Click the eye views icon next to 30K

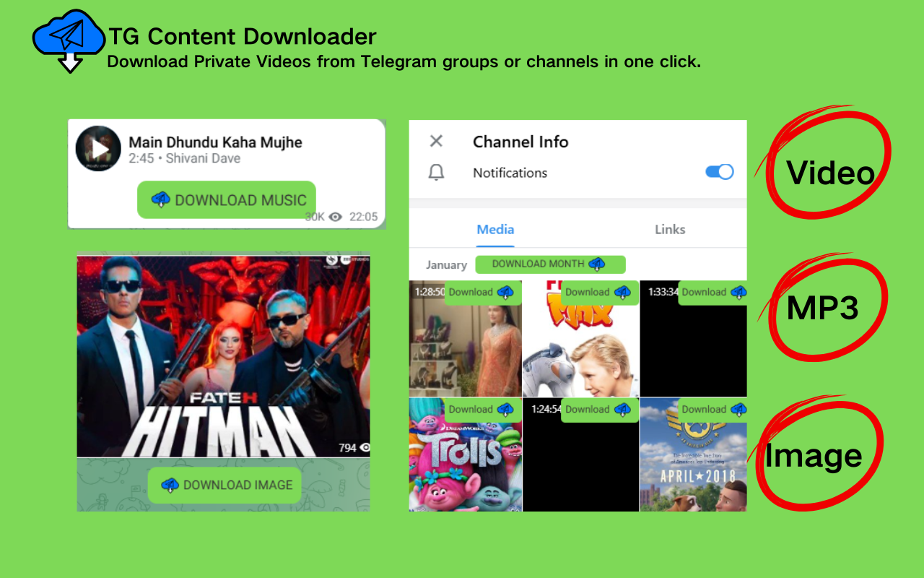[x=334, y=216]
